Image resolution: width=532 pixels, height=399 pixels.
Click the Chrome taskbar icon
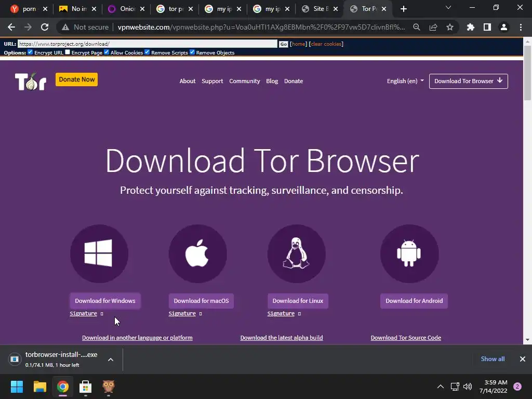coord(63,387)
